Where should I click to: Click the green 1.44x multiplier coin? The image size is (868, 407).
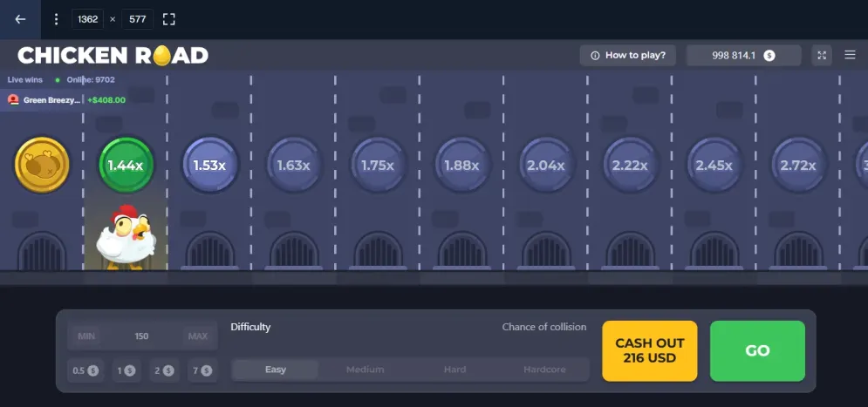tap(126, 165)
